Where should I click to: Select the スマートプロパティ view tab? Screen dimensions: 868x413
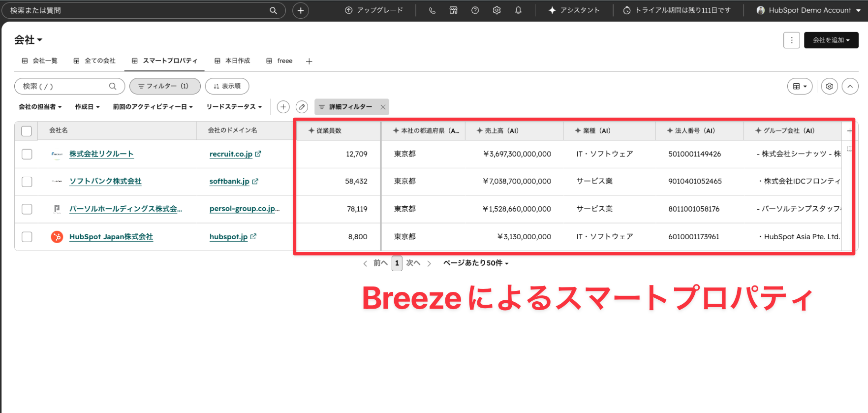tap(164, 61)
